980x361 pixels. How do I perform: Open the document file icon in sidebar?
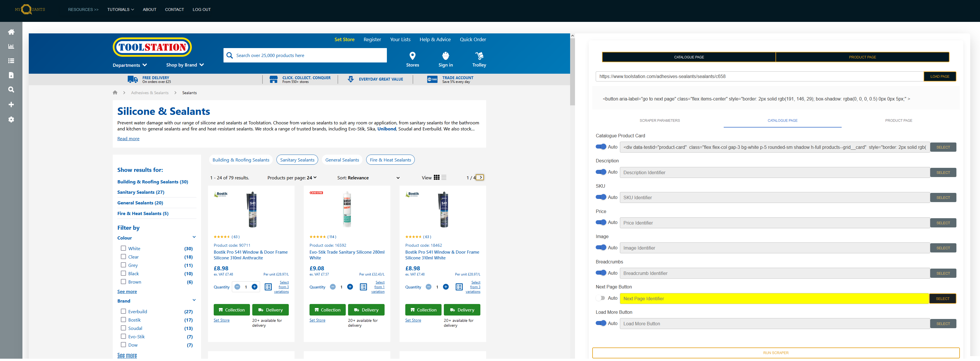pyautogui.click(x=11, y=75)
